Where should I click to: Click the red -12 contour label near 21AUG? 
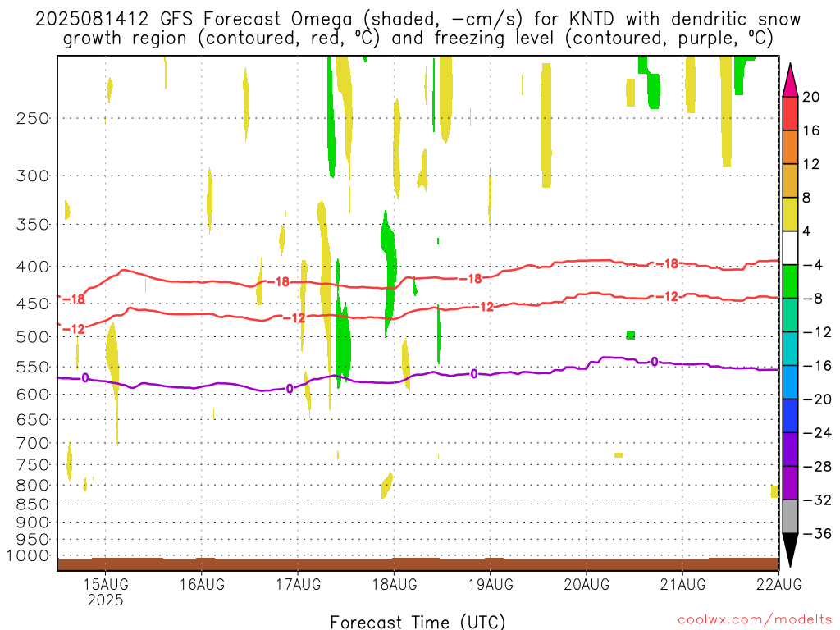(x=668, y=296)
